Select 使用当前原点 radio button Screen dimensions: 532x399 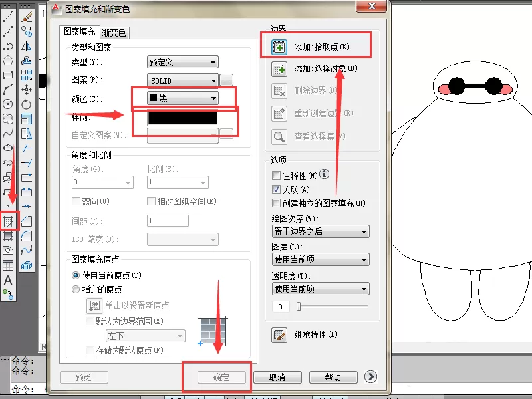(76, 275)
